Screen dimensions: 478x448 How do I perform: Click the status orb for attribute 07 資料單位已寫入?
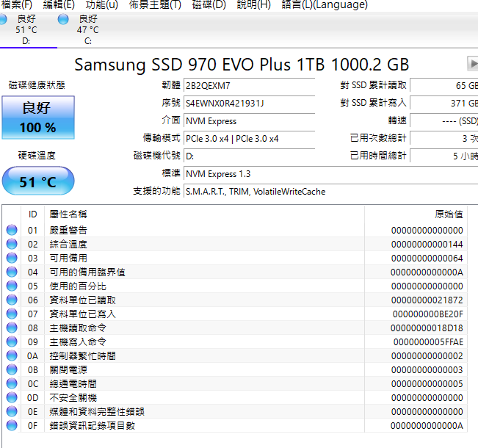(x=12, y=314)
